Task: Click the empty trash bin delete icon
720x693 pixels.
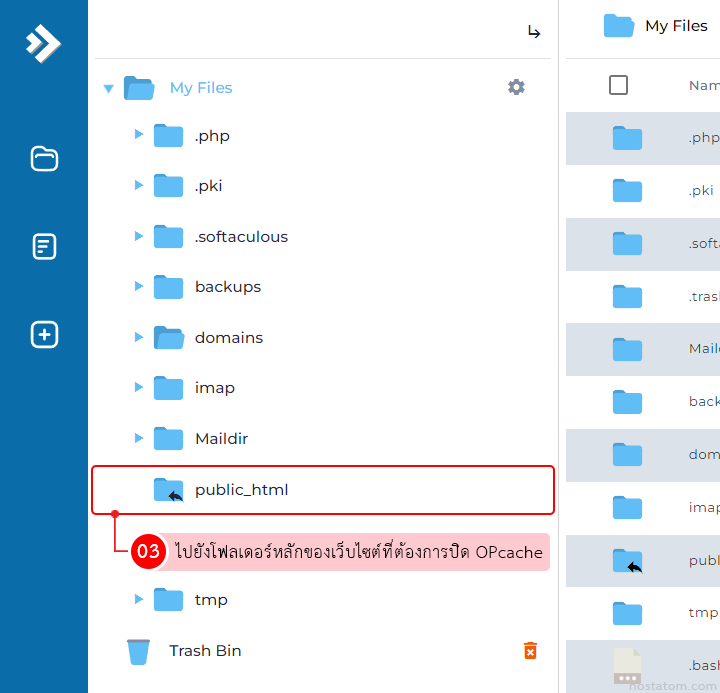Action: pos(530,651)
